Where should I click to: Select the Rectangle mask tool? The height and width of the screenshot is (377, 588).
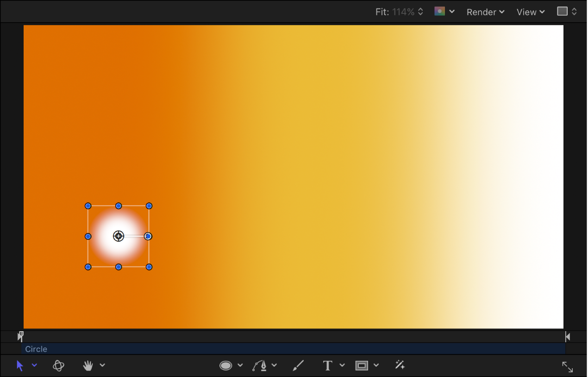(362, 365)
